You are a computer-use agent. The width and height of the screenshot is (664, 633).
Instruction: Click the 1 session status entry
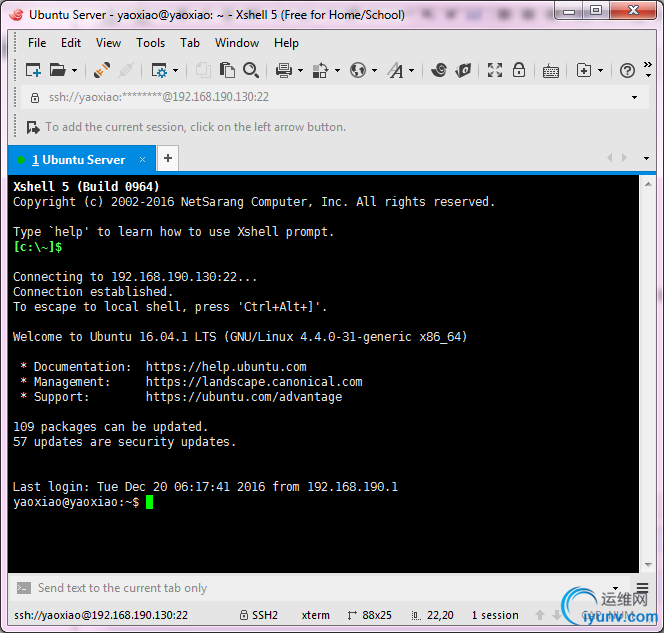495,615
